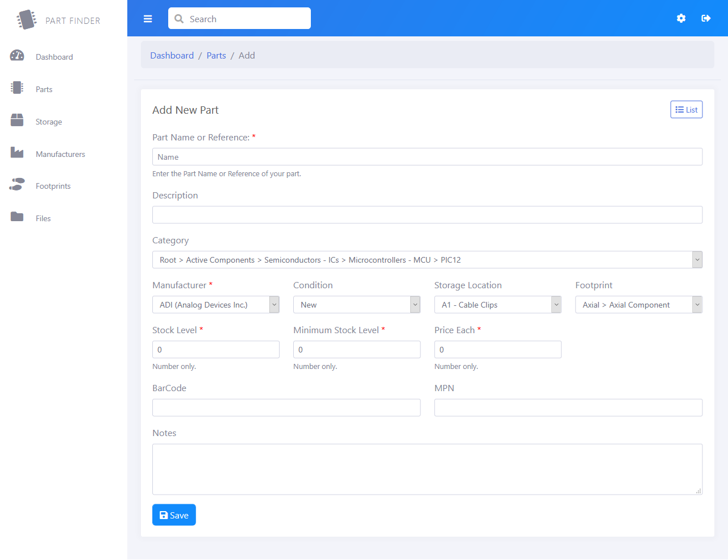The image size is (728, 560).
Task: Click the Storage box icon in sidebar
Action: click(x=17, y=120)
